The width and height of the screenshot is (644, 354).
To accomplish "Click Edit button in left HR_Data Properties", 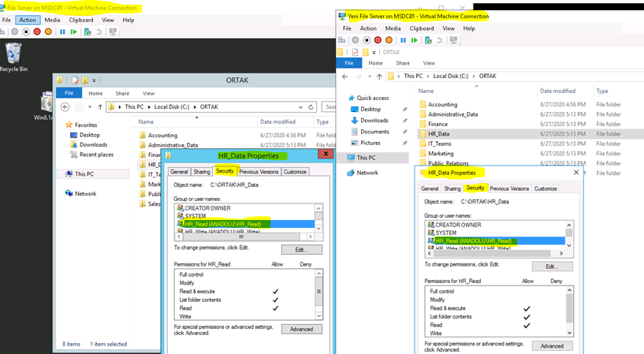I will click(x=301, y=250).
